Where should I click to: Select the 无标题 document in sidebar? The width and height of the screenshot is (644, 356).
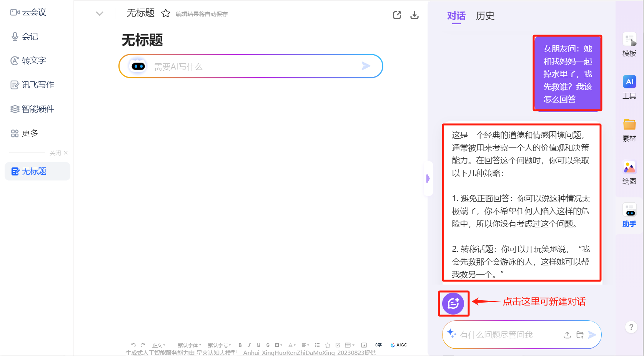[37, 171]
